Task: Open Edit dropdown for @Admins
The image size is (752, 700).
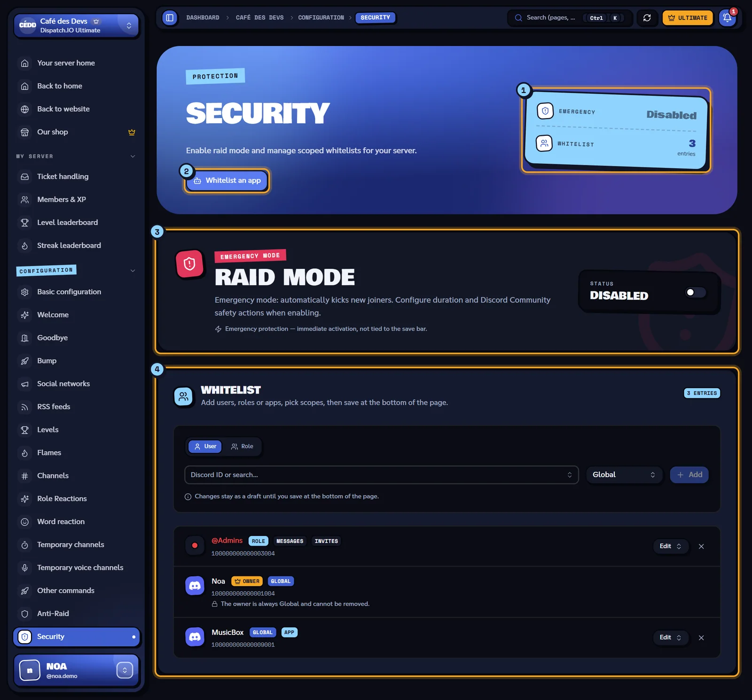Action: click(671, 546)
